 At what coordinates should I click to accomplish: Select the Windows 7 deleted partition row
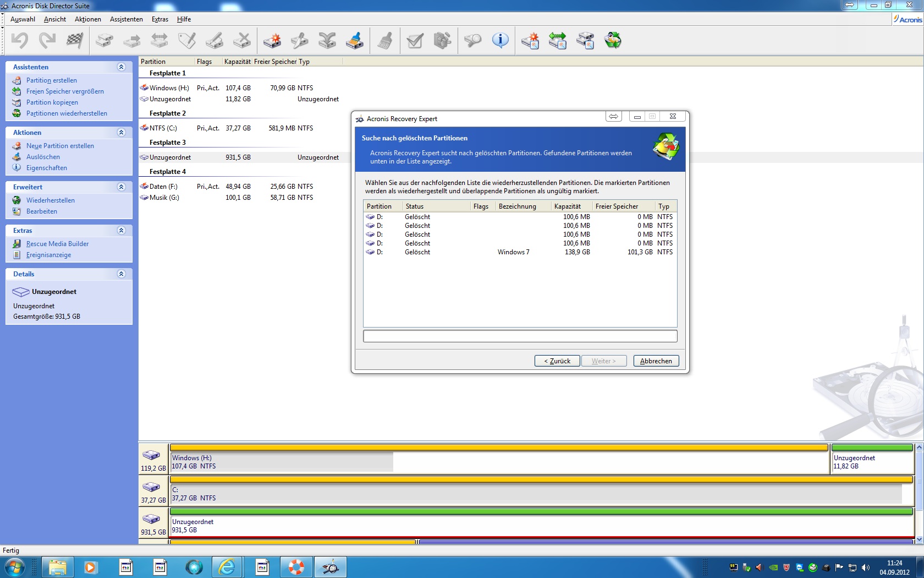pos(520,252)
